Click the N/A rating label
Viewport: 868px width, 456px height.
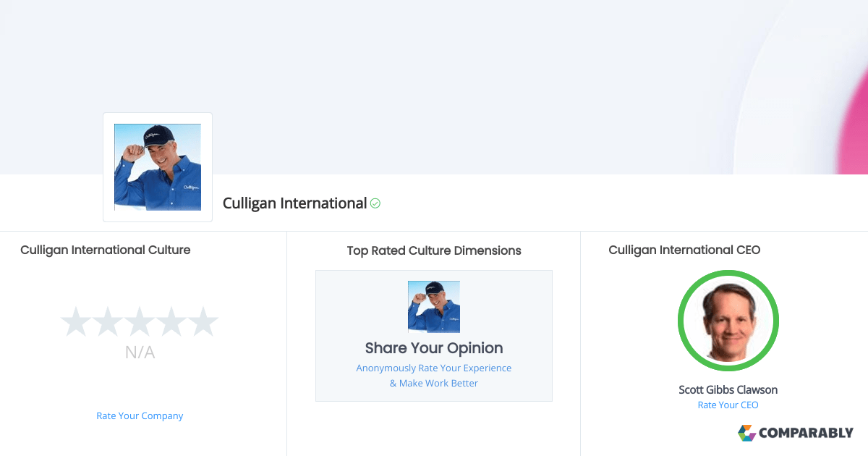click(140, 352)
